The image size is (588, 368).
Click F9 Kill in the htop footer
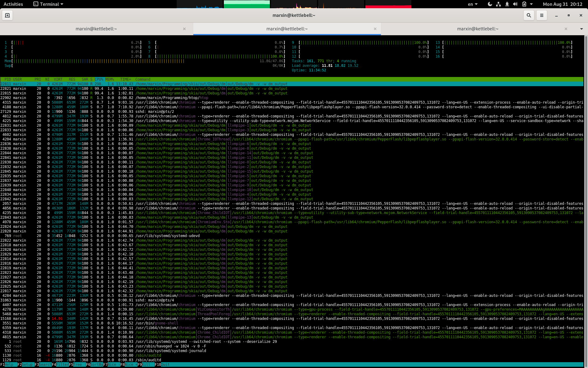(146, 365)
